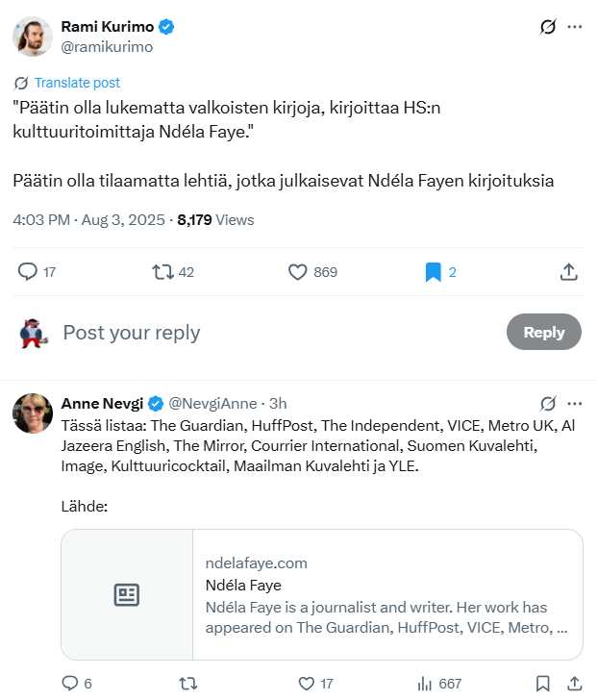
Task: Toggle the bookmark on Rami Kurimo's post
Action: (x=433, y=272)
